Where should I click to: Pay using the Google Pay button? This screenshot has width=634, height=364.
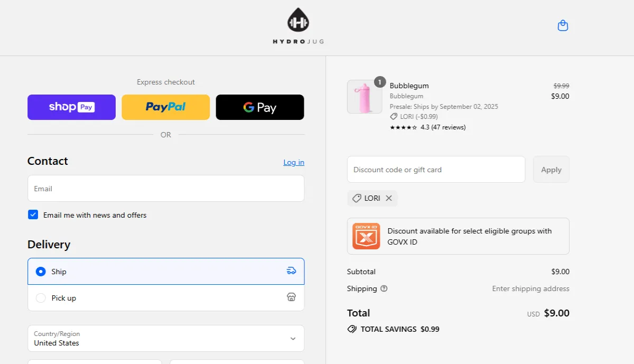[260, 107]
